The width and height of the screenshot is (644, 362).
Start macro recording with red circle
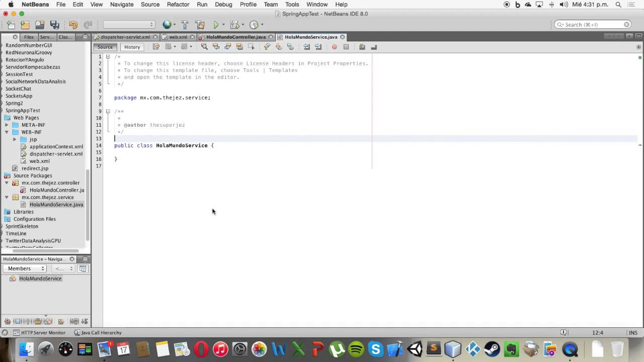pyautogui.click(x=334, y=47)
